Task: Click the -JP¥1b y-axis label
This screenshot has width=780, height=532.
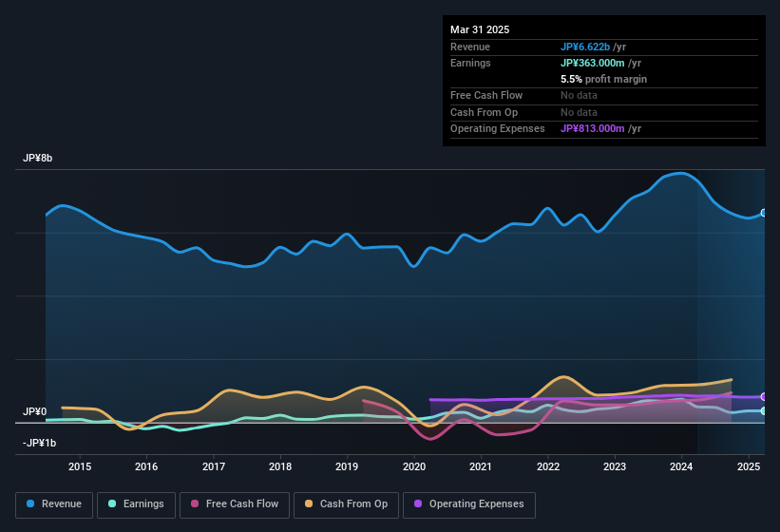Action: tap(39, 443)
